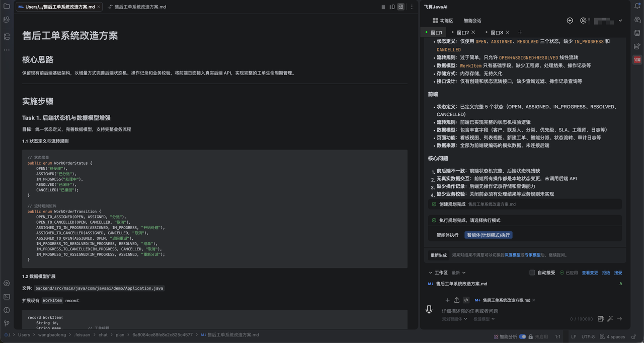Switch to the 功能区 tab
The height and width of the screenshot is (343, 644).
pos(443,21)
